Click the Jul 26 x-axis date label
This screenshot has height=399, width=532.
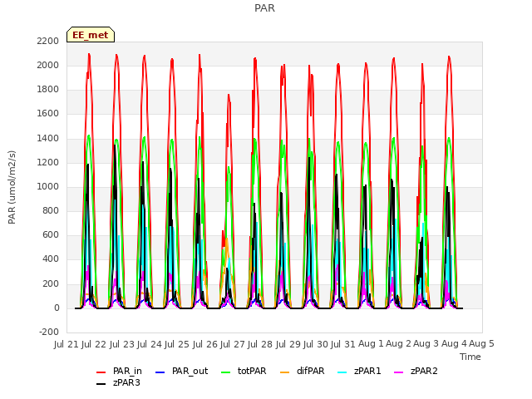click(204, 344)
